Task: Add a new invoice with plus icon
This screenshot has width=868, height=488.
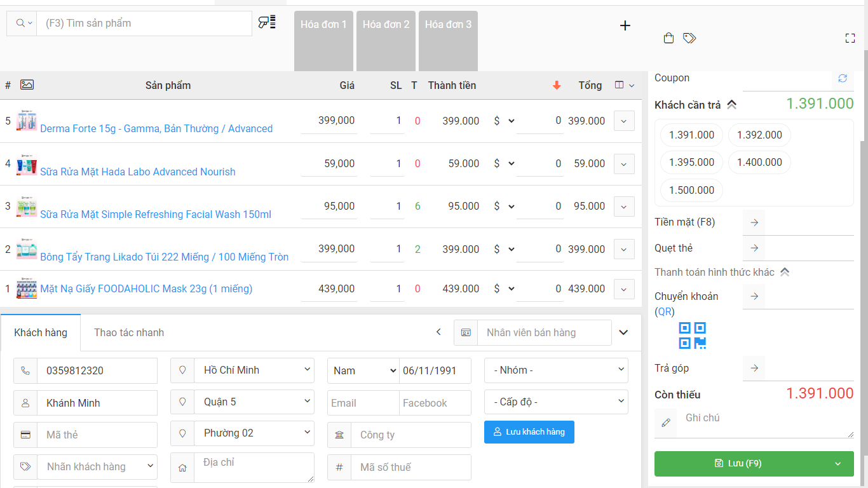Action: click(x=625, y=25)
